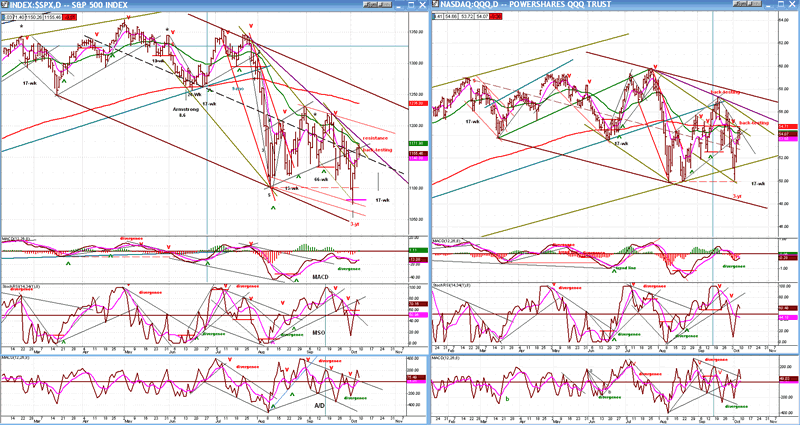Click the 'MSO' label in SPX stochastic panel
Viewport: 800px width, 425px height.
(x=319, y=332)
